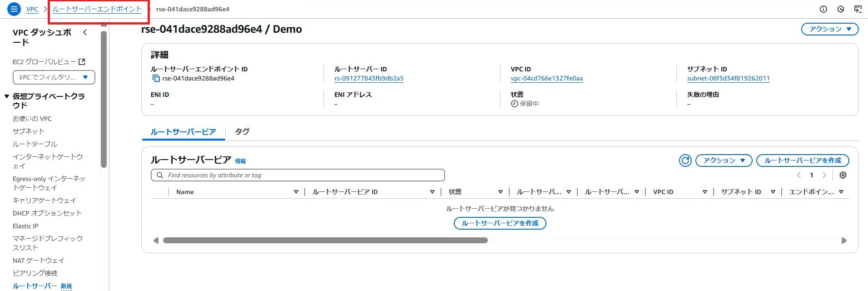Image resolution: width=868 pixels, height=291 pixels.
Task: Open the VPC でフィルタリング dropdown
Action: click(54, 77)
